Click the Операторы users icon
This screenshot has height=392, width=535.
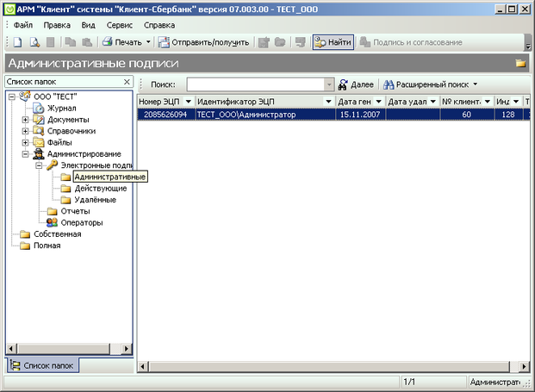tap(52, 222)
